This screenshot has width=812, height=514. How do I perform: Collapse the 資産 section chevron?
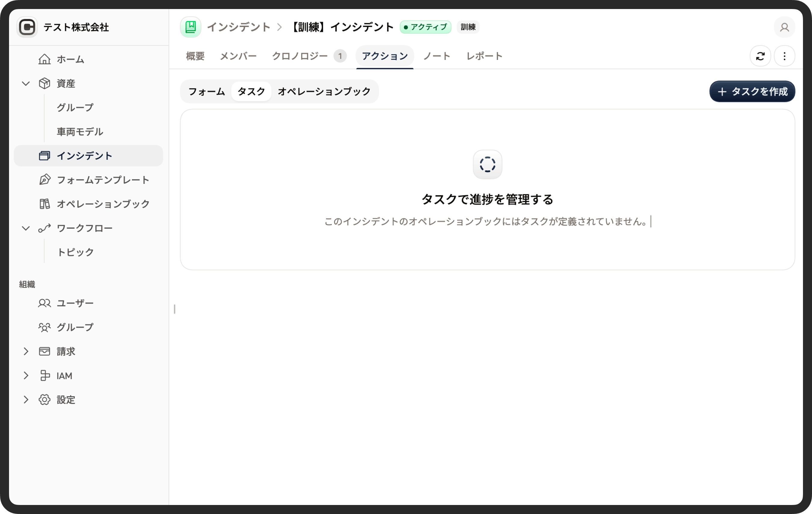pos(26,83)
